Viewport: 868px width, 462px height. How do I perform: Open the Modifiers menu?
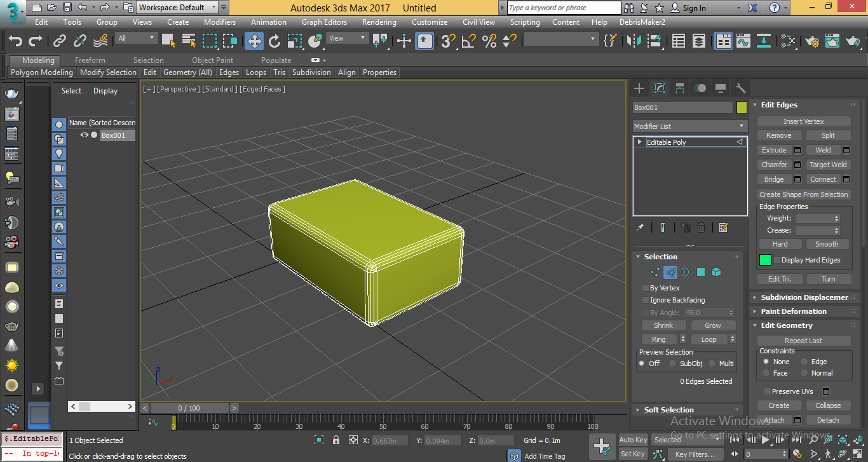click(x=220, y=22)
